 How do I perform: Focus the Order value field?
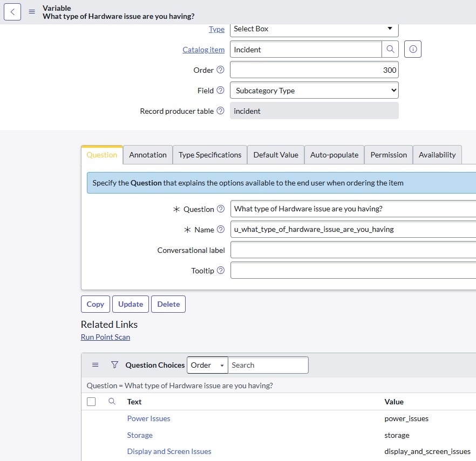[x=314, y=70]
